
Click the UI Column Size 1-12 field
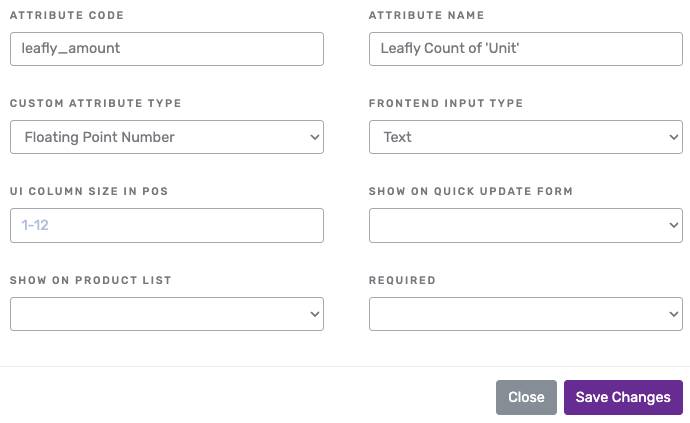(167, 225)
